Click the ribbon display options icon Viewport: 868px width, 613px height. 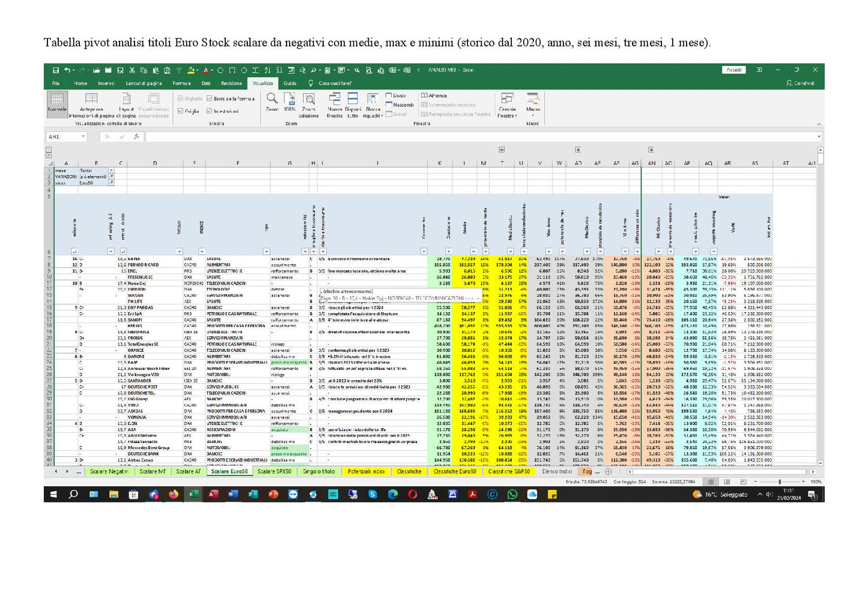click(x=759, y=70)
